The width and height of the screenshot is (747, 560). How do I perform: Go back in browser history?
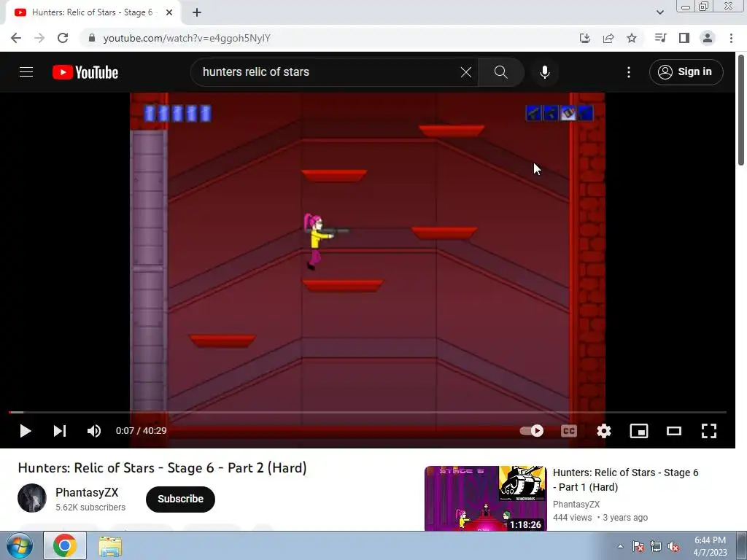(16, 38)
